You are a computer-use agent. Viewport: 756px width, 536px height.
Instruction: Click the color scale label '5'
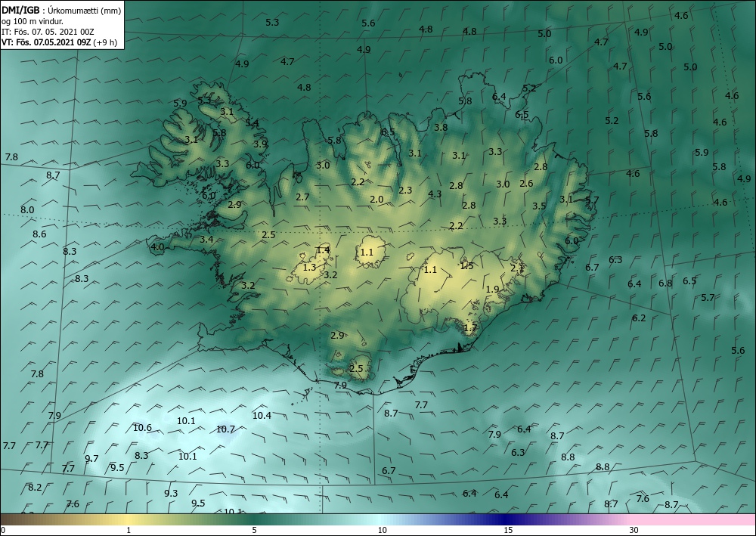tap(254, 530)
